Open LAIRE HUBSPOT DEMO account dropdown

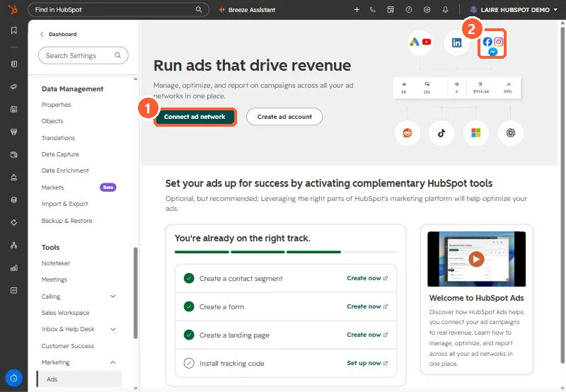(514, 10)
